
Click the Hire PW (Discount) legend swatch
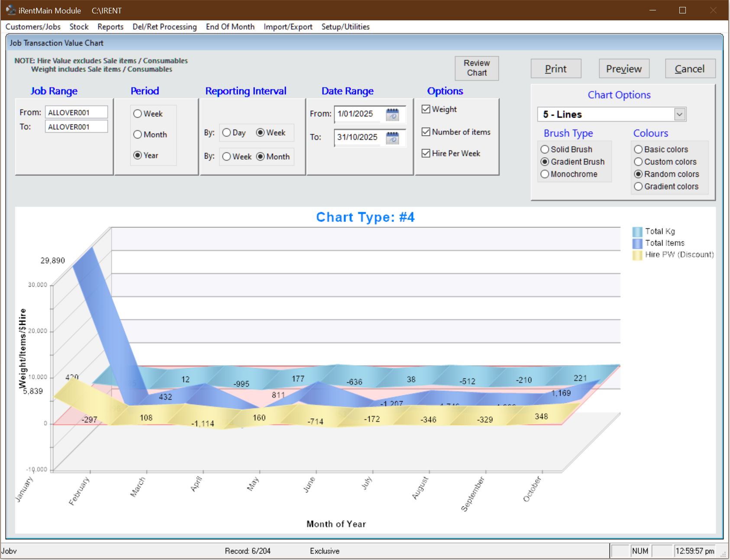[x=637, y=255]
